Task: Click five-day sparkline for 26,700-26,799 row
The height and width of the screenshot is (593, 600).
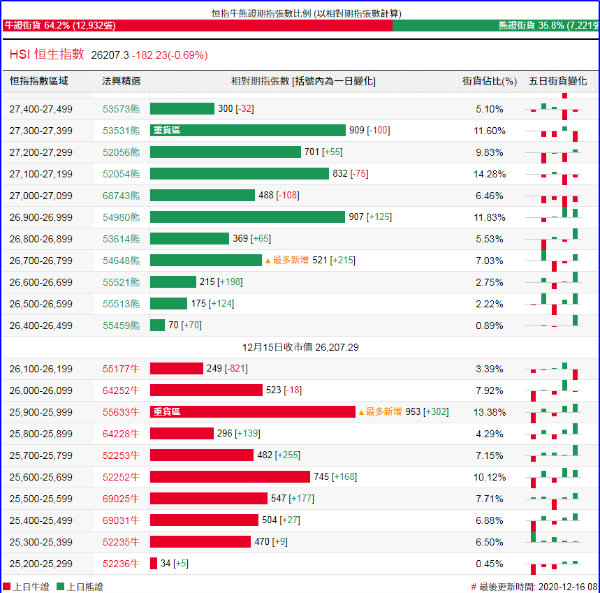Action: point(553,260)
